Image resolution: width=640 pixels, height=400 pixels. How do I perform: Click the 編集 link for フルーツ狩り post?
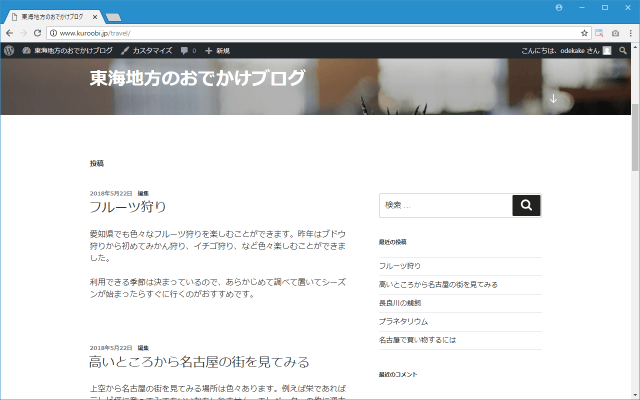pos(143,193)
